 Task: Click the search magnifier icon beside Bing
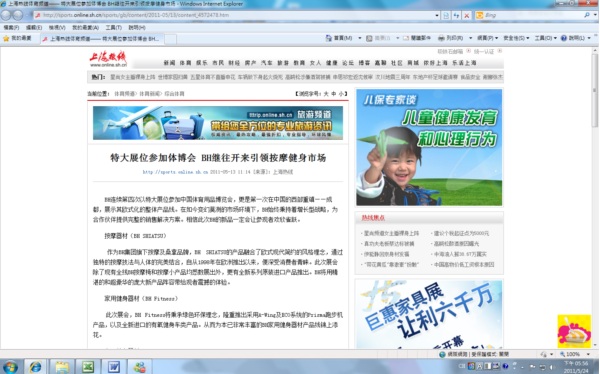pos(587,15)
